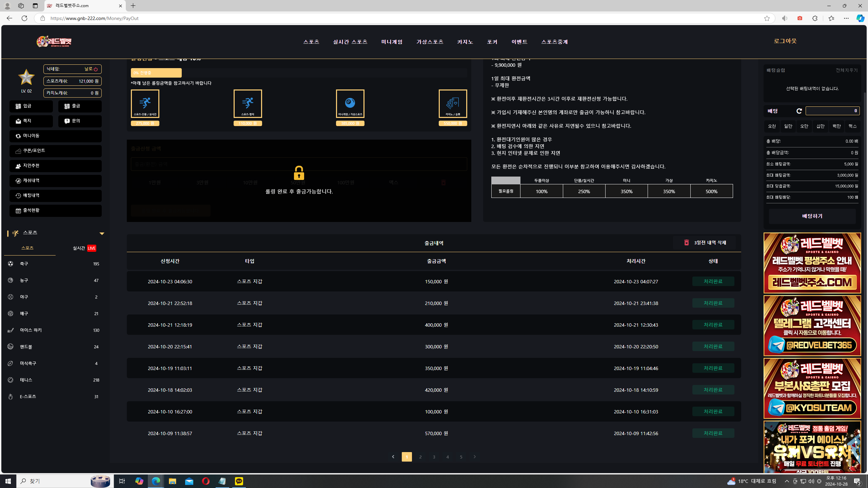This screenshot has height=488, width=868.
Task: Open the 텔레그램 고객센터 banner
Action: pyautogui.click(x=812, y=326)
